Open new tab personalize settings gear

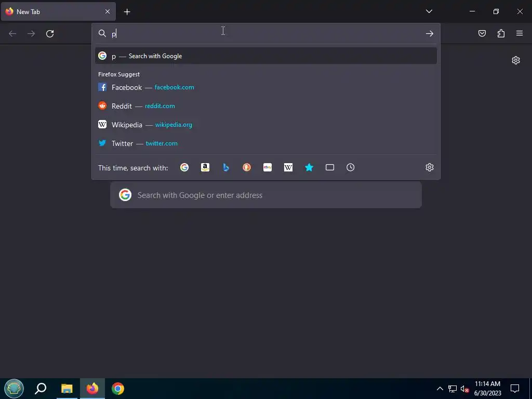point(516,60)
